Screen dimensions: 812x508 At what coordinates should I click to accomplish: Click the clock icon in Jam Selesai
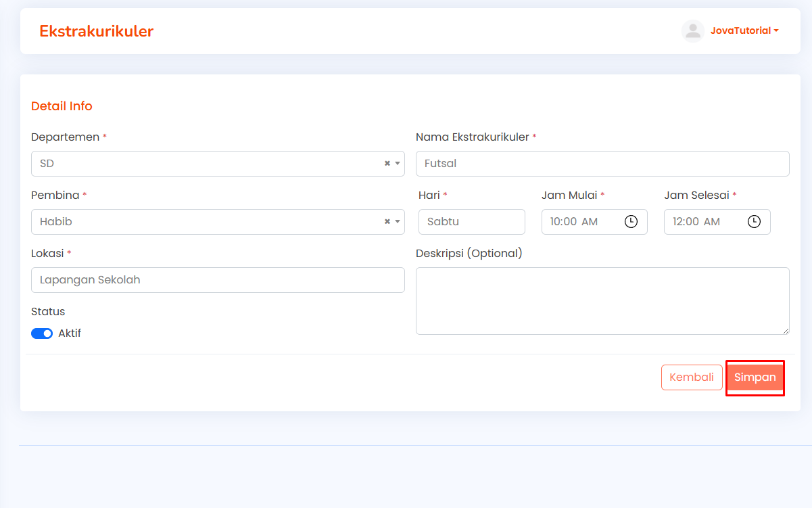tap(754, 222)
